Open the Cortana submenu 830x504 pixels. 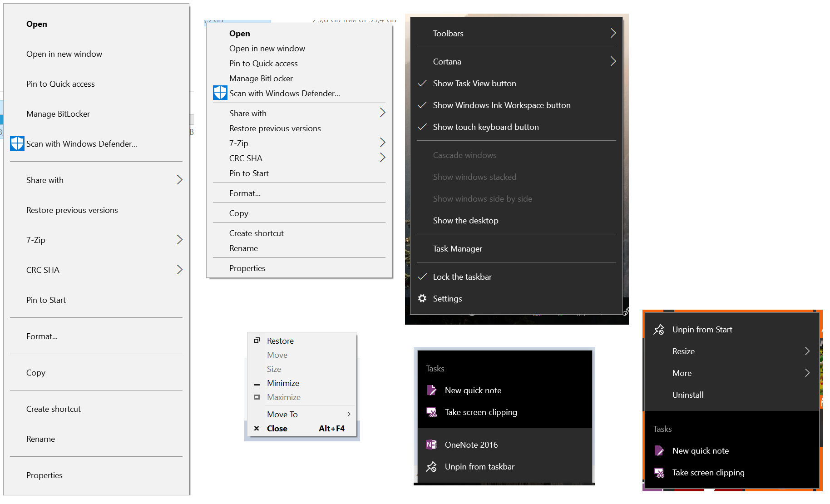(516, 62)
